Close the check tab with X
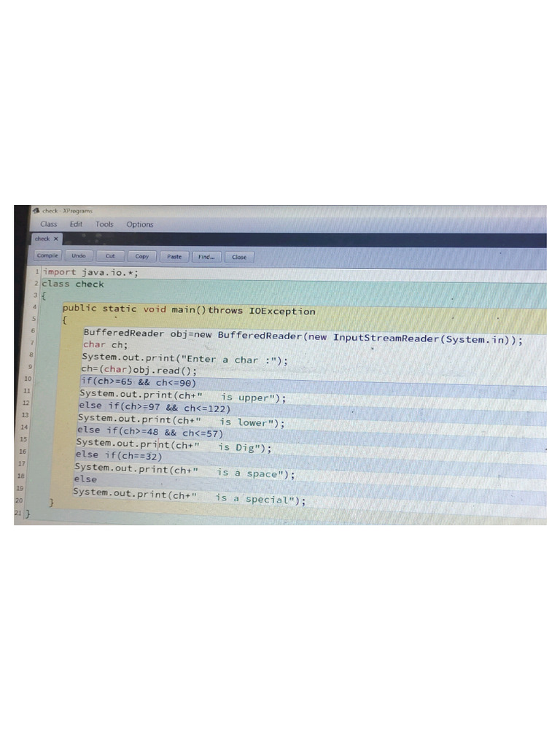Image resolution: width=560 pixels, height=747 pixels. [x=55, y=239]
